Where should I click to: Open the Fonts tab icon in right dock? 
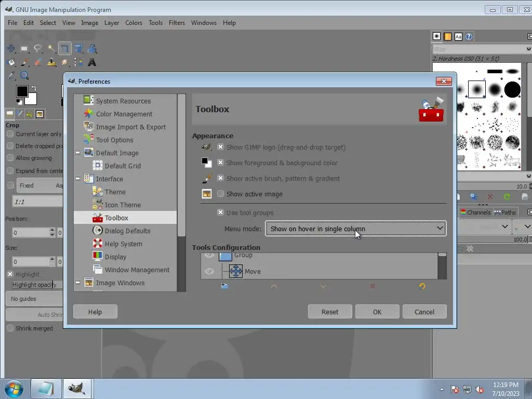[458, 36]
